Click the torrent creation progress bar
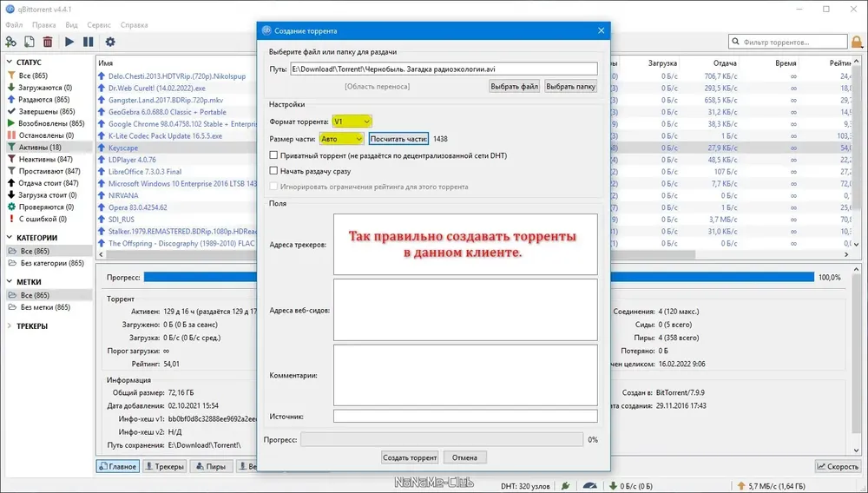868x493 pixels. [442, 440]
